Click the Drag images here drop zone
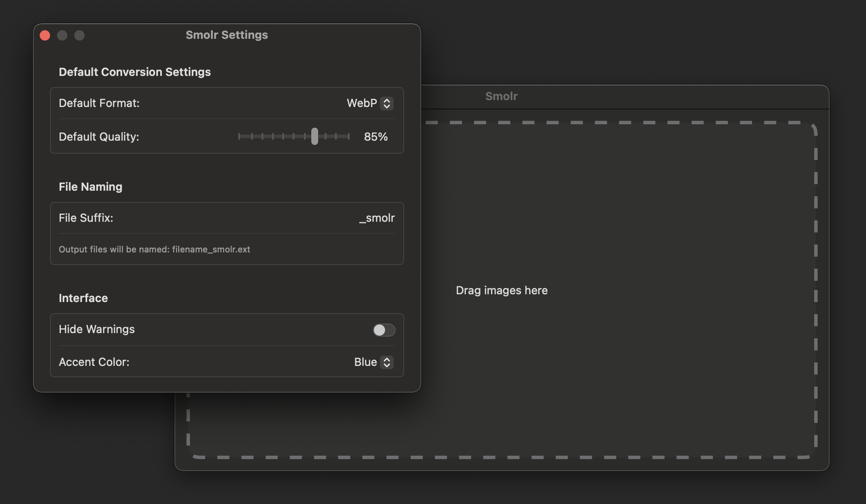Screen dimensions: 866x504 (x=502, y=290)
